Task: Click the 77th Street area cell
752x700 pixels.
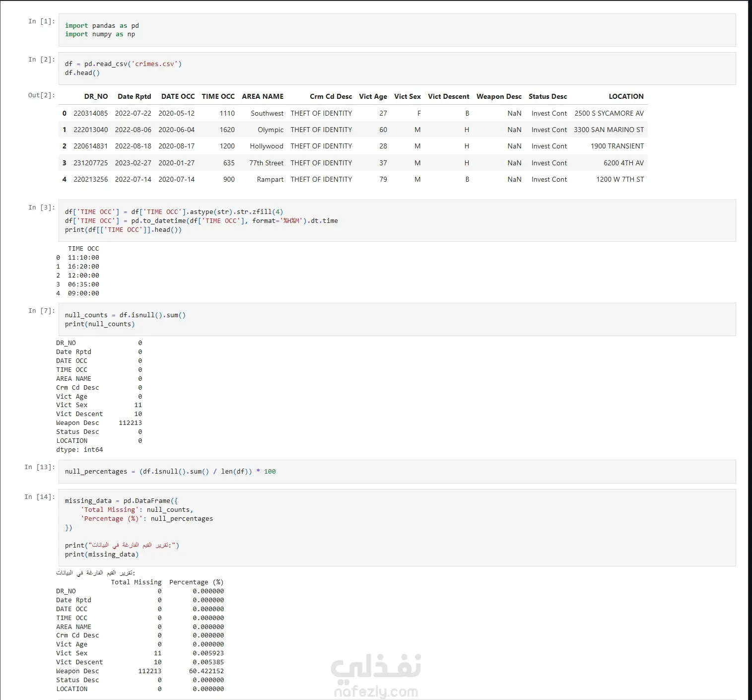Action: [x=266, y=163]
